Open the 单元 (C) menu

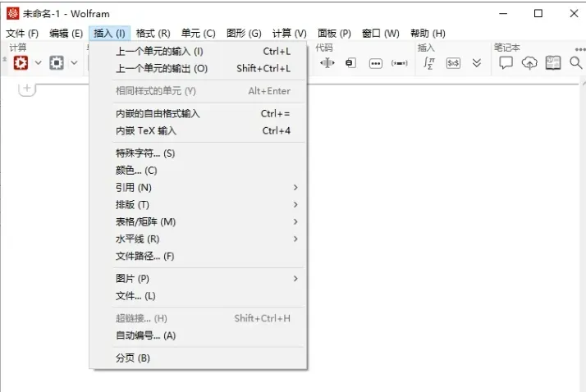click(198, 34)
